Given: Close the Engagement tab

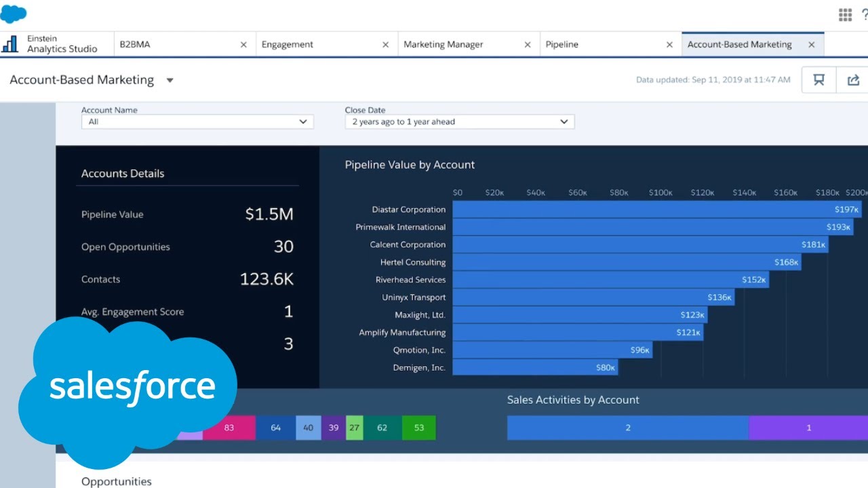Looking at the screenshot, I should [385, 45].
